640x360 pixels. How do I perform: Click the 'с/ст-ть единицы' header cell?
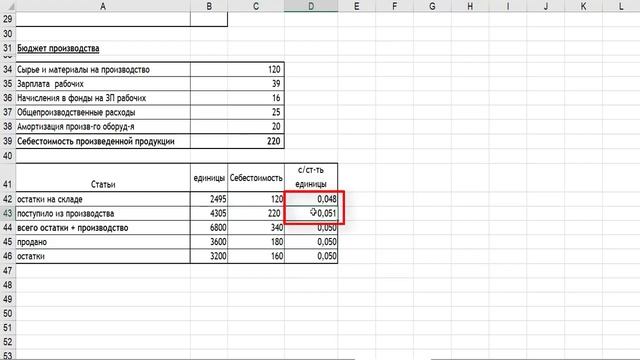coord(311,178)
